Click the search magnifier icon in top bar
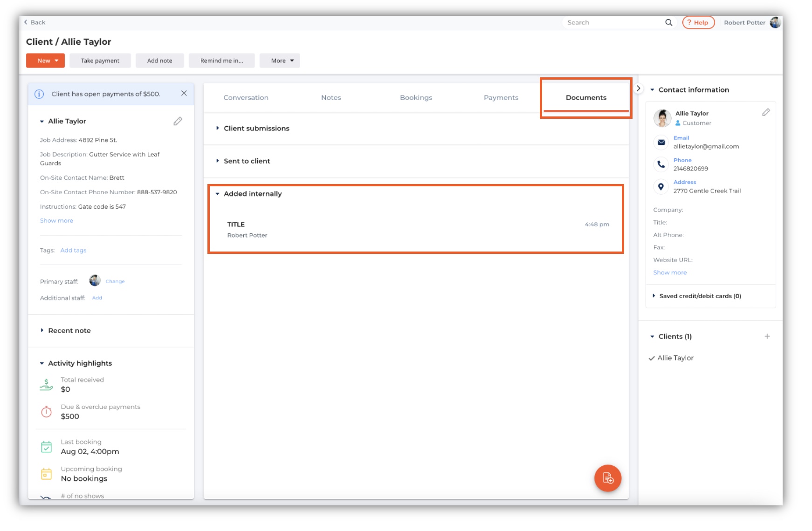 point(668,22)
